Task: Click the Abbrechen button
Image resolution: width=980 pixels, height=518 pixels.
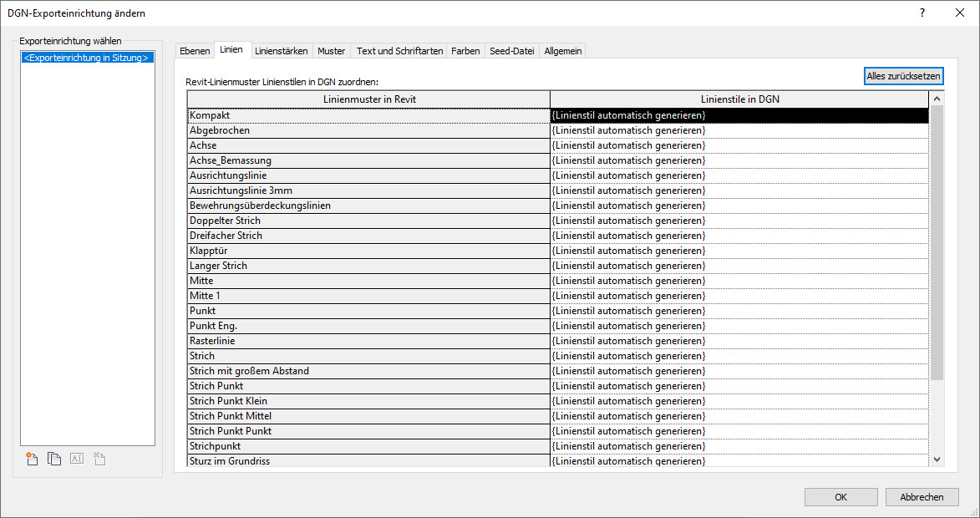Action: 922,497
